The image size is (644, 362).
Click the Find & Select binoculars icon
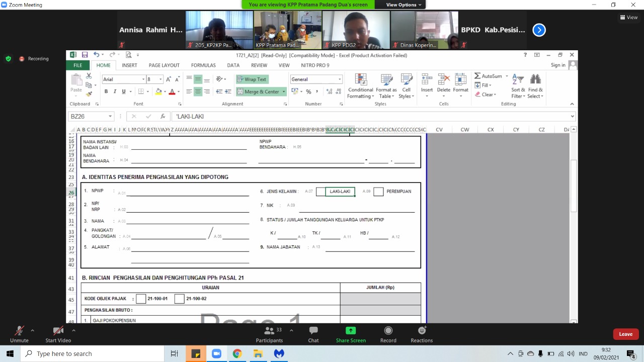[535, 80]
